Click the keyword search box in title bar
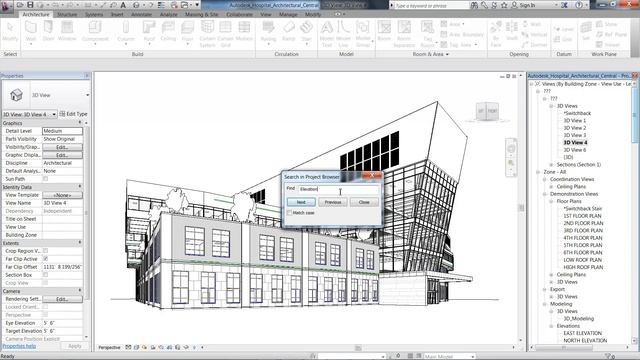Viewport: 640px width, 360px height. tap(431, 6)
